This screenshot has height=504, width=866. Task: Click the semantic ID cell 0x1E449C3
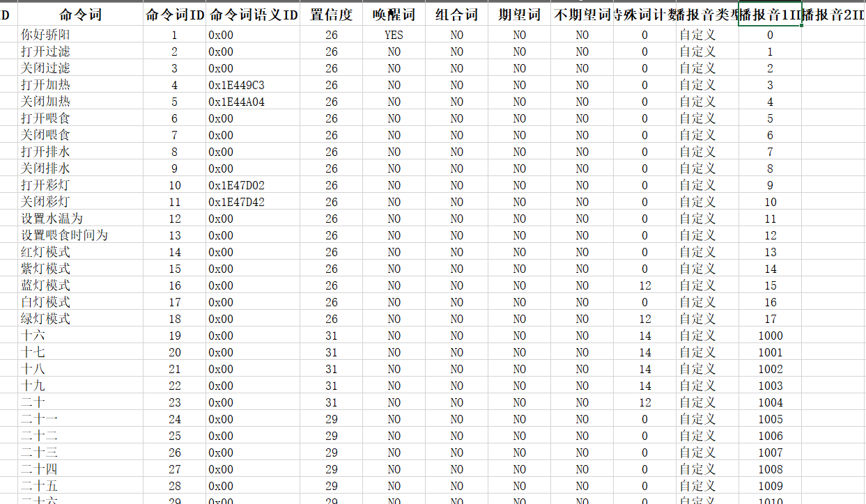pyautogui.click(x=253, y=85)
